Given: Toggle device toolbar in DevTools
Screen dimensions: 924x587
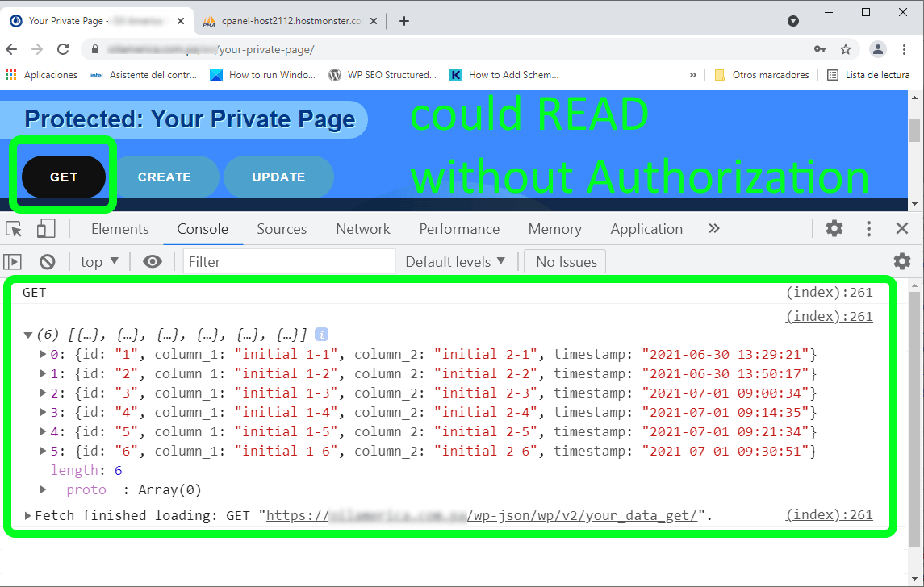Looking at the screenshot, I should 45,229.
